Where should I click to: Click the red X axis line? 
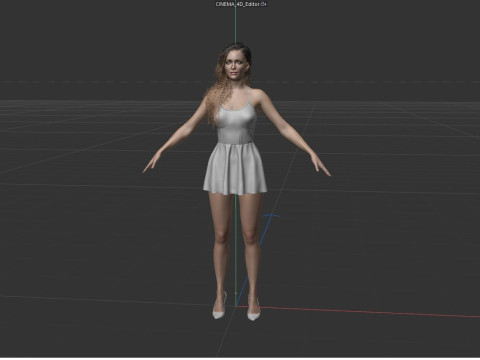pyautogui.click(x=358, y=312)
